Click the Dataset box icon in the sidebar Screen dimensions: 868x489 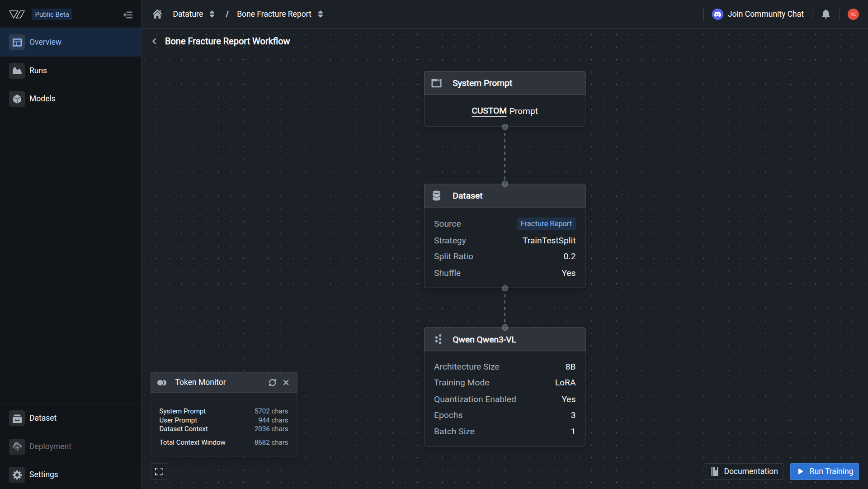point(17,418)
